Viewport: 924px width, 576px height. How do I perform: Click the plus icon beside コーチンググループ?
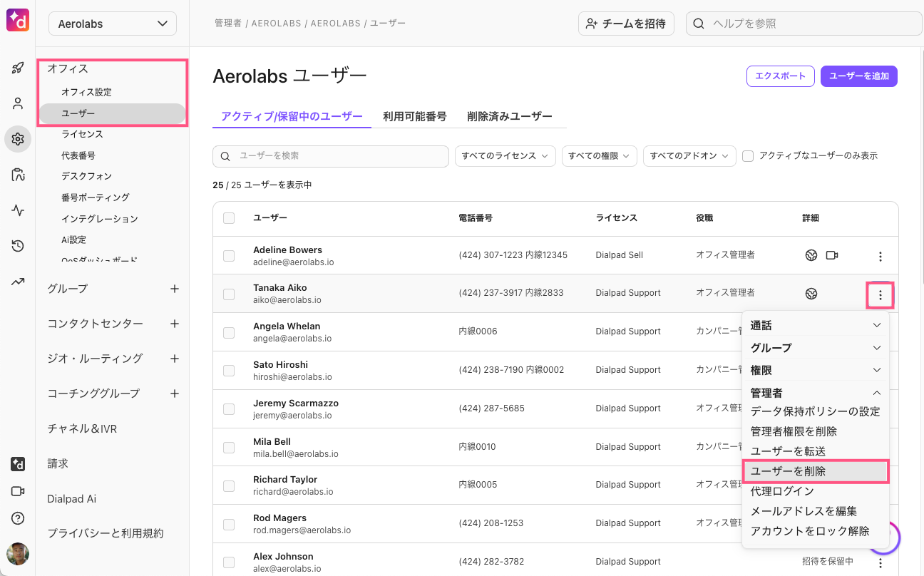(175, 394)
